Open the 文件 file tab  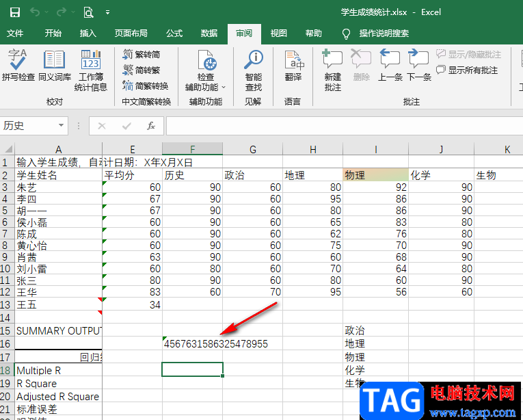(x=15, y=34)
